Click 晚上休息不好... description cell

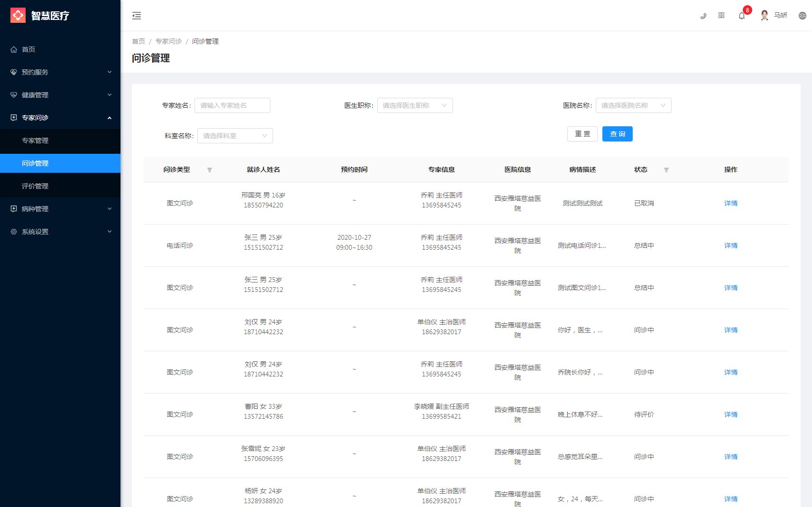pyautogui.click(x=580, y=414)
